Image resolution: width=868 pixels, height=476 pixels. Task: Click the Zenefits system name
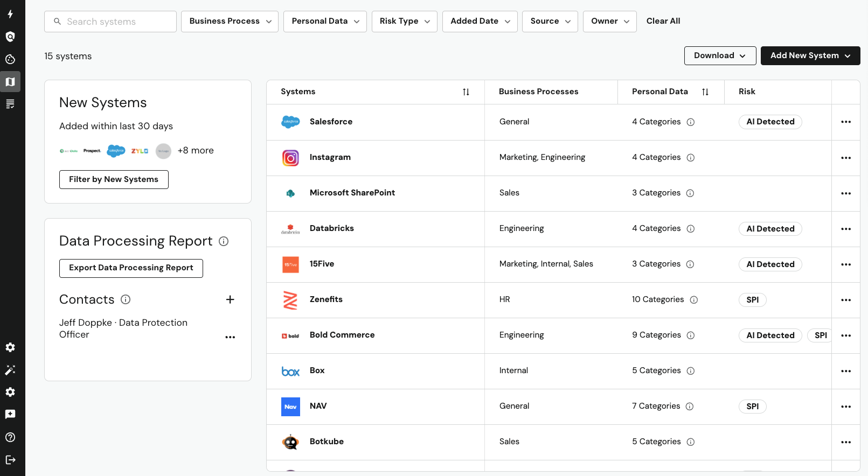(326, 299)
